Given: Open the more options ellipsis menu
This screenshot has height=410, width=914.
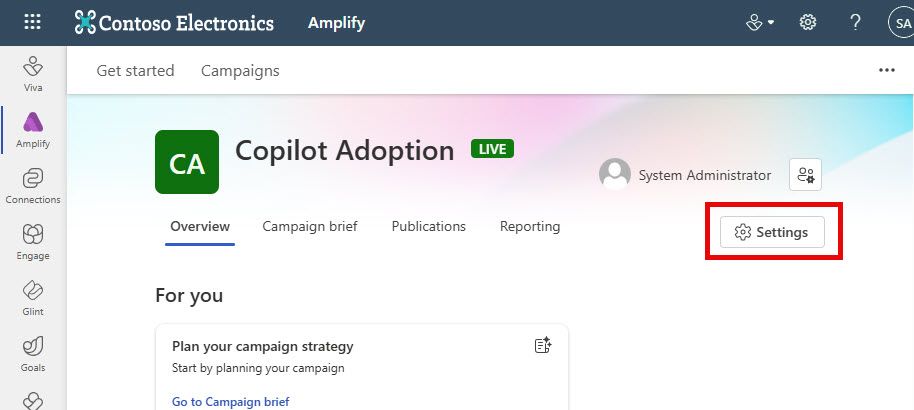Looking at the screenshot, I should coord(887,71).
